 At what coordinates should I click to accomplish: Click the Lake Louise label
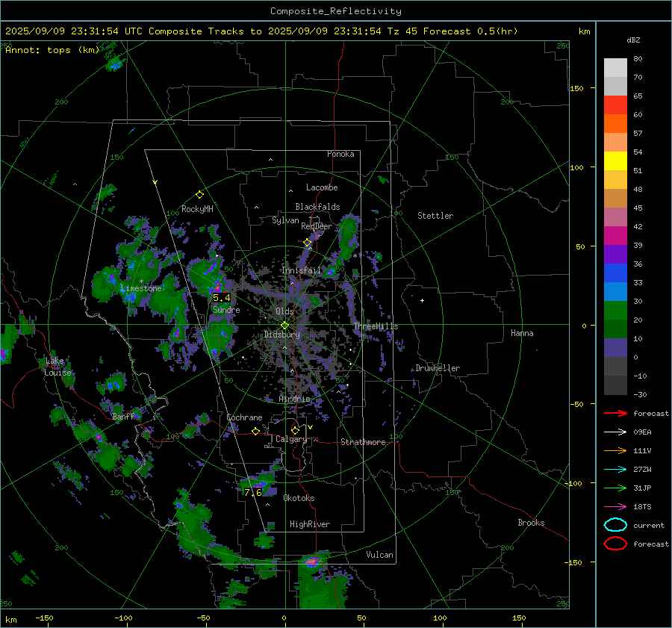pos(57,367)
